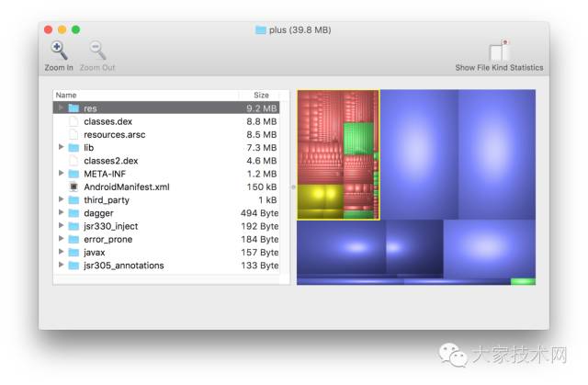Expand the error_prone folder
This screenshot has width=588, height=385.
point(61,238)
